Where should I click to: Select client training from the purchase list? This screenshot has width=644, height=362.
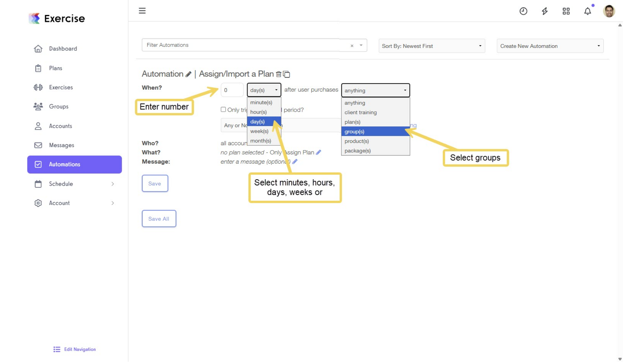tap(375, 113)
